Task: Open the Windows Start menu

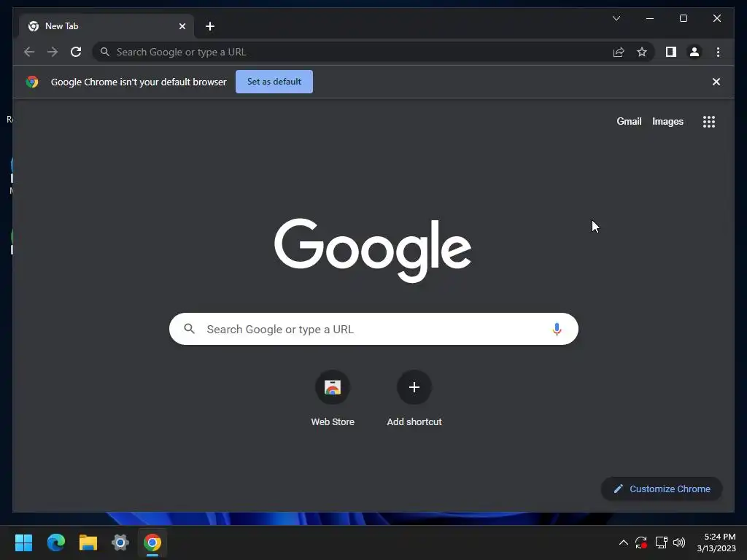Action: point(23,542)
